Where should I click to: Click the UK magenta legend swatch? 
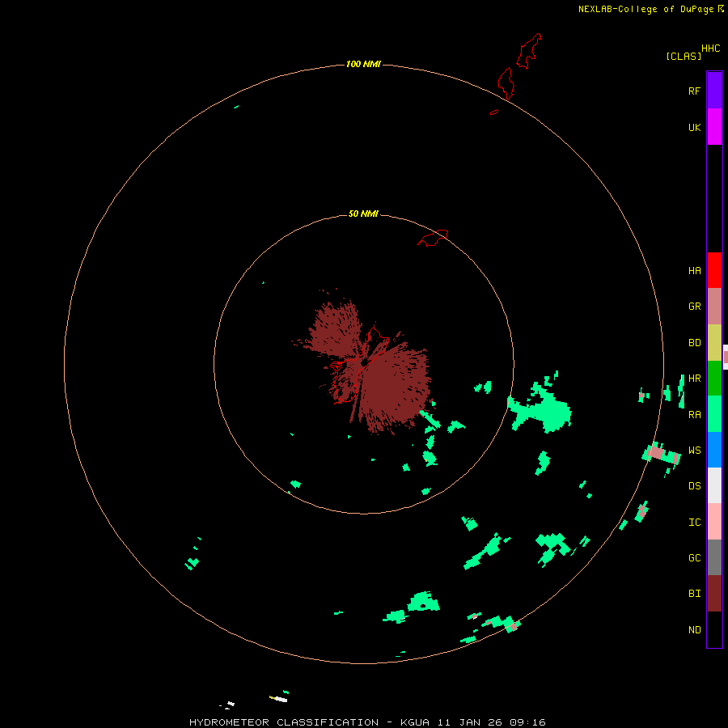tap(714, 127)
